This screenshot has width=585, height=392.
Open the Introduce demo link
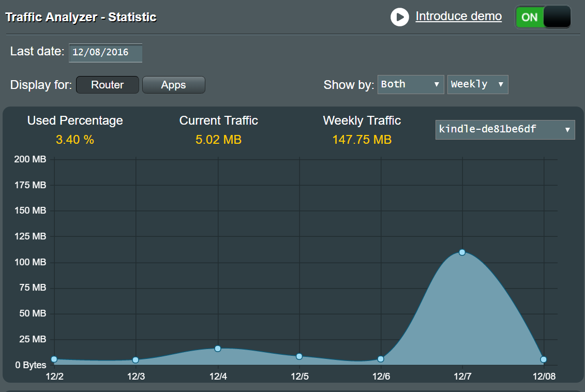coord(458,17)
